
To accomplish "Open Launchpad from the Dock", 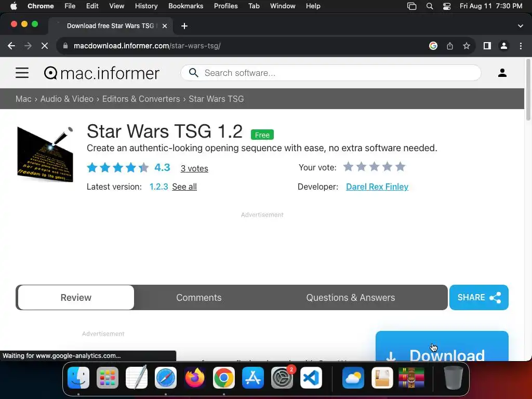I will (x=108, y=378).
